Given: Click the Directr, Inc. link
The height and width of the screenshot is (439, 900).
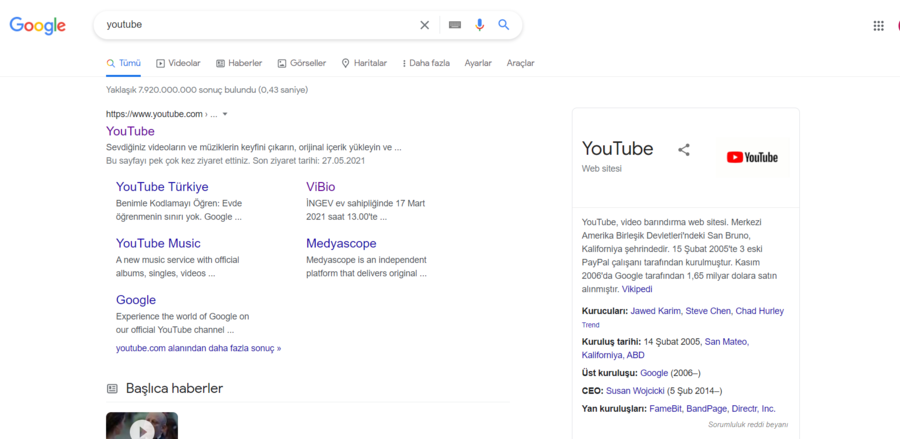Looking at the screenshot, I should click(754, 409).
